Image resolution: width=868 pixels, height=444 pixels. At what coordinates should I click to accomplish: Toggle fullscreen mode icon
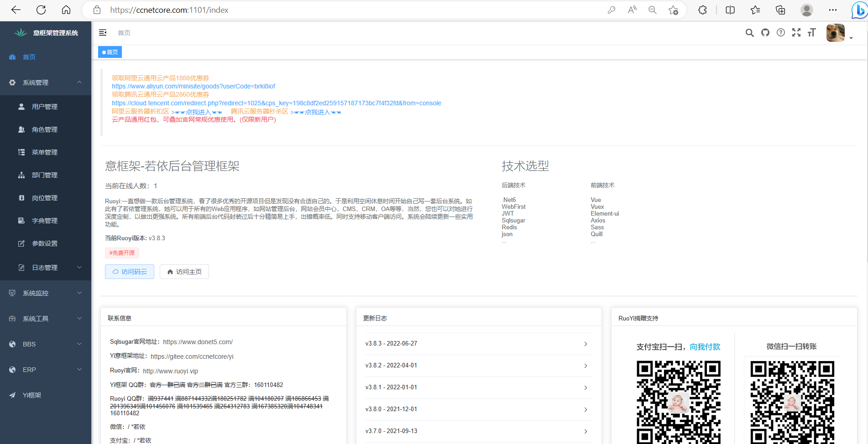coord(796,33)
